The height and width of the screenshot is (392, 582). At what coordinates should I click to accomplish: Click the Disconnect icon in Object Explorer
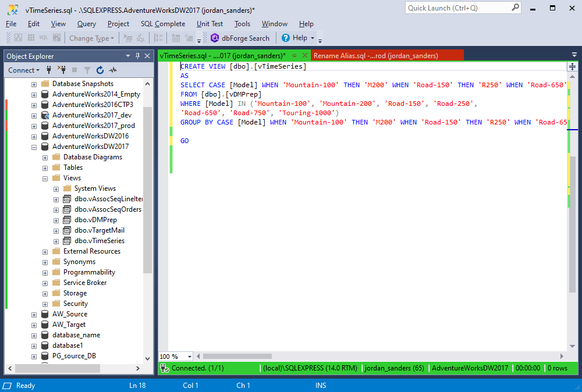pyautogui.click(x=62, y=70)
